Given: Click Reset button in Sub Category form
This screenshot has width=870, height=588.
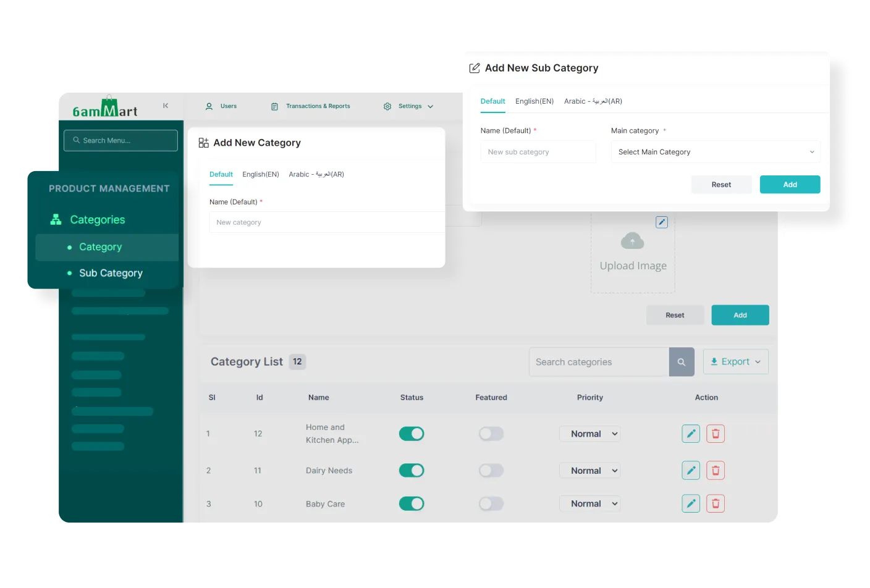Looking at the screenshot, I should [x=721, y=185].
